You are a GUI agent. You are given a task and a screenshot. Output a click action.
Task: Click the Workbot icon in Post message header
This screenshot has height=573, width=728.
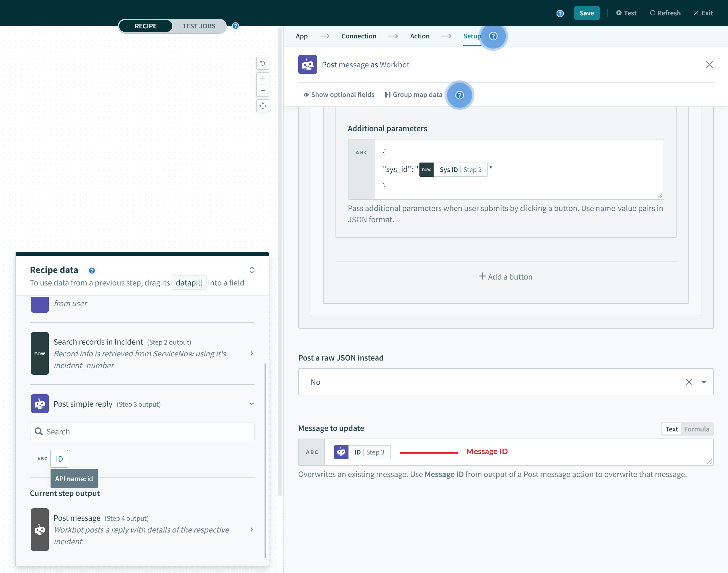click(x=308, y=64)
